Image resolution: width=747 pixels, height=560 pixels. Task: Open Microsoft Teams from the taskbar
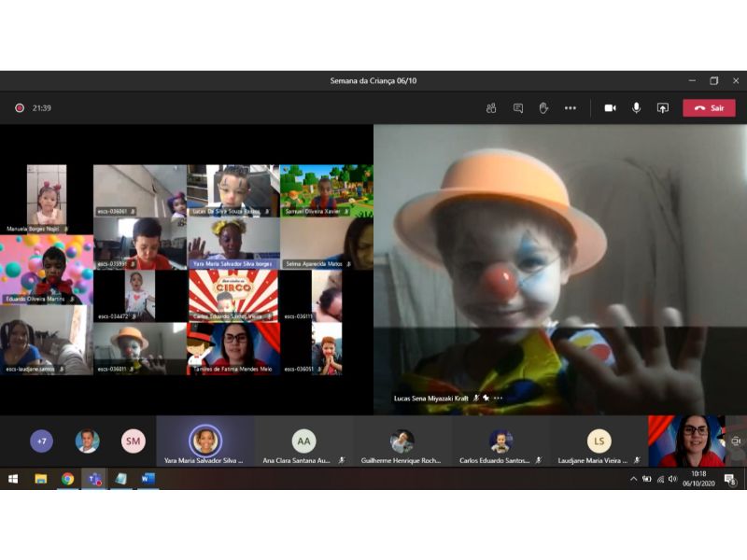[x=94, y=479]
